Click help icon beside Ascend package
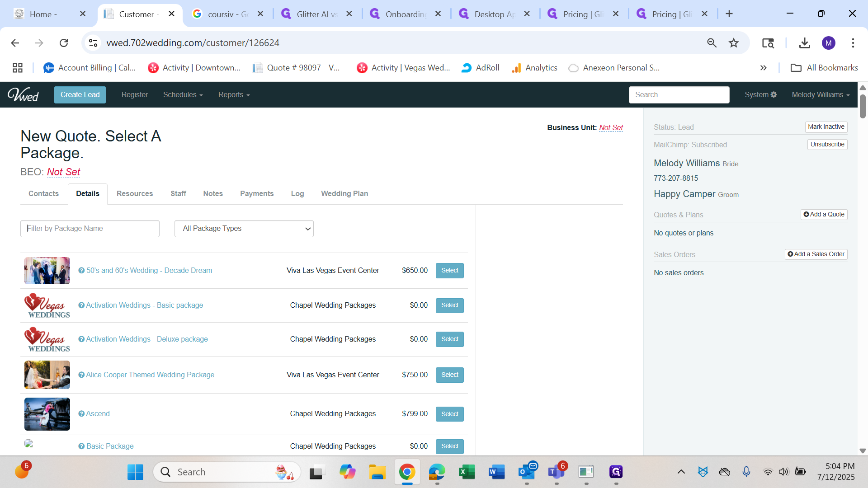 coord(81,414)
